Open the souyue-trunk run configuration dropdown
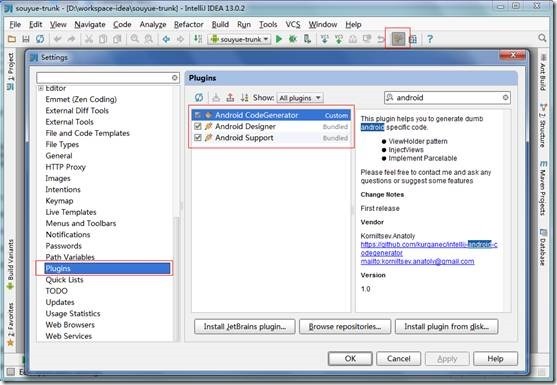 click(x=240, y=39)
